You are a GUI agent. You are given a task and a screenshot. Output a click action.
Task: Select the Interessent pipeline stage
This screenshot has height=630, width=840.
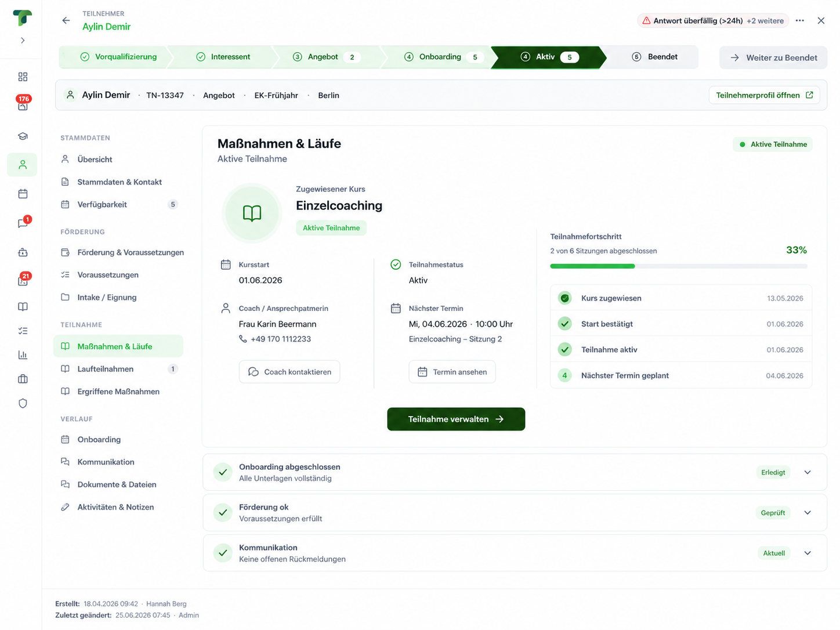(x=223, y=57)
